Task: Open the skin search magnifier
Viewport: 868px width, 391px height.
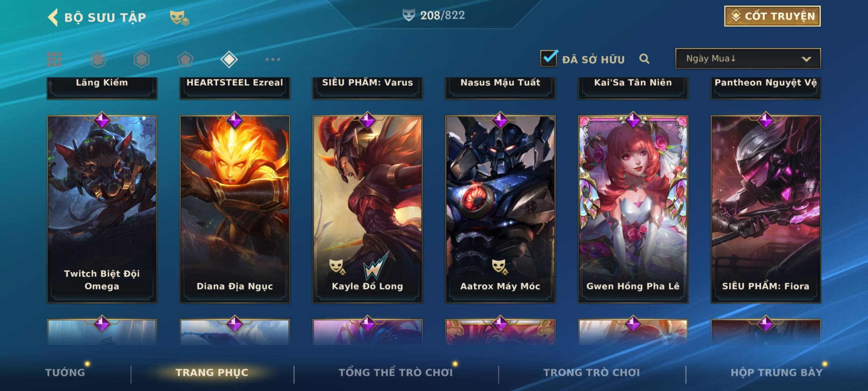Action: (x=644, y=59)
